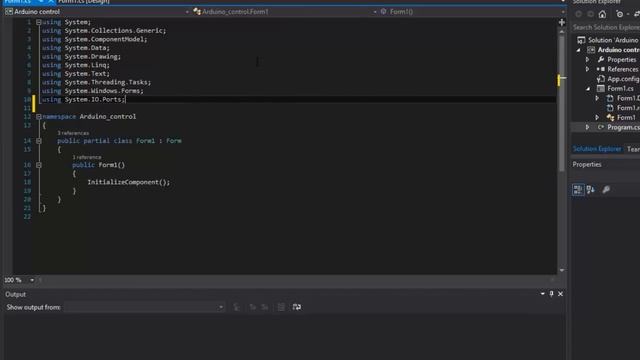Viewport: 640px width, 360px height.
Task: Expand the Properties node arrow in Solution Explorer
Action: click(588, 60)
